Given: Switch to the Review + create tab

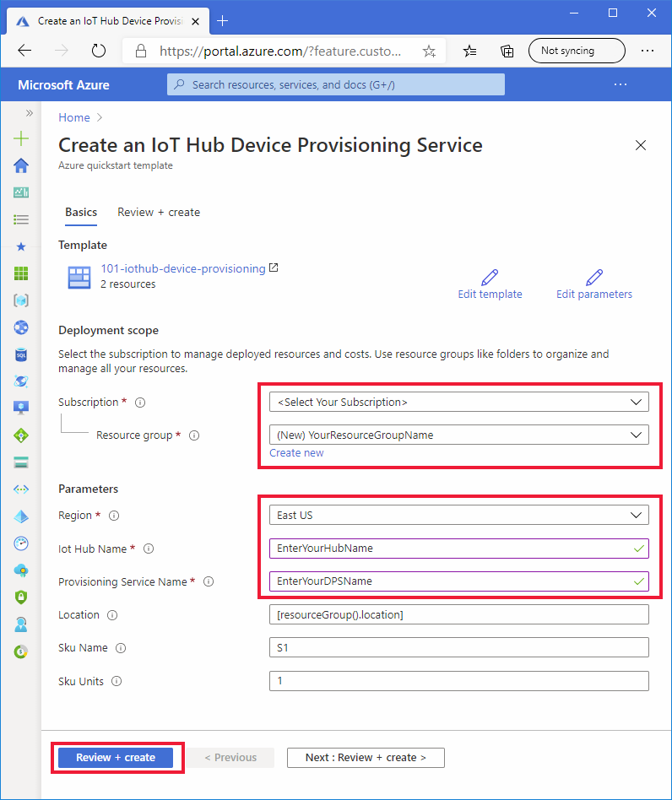Looking at the screenshot, I should tap(159, 213).
